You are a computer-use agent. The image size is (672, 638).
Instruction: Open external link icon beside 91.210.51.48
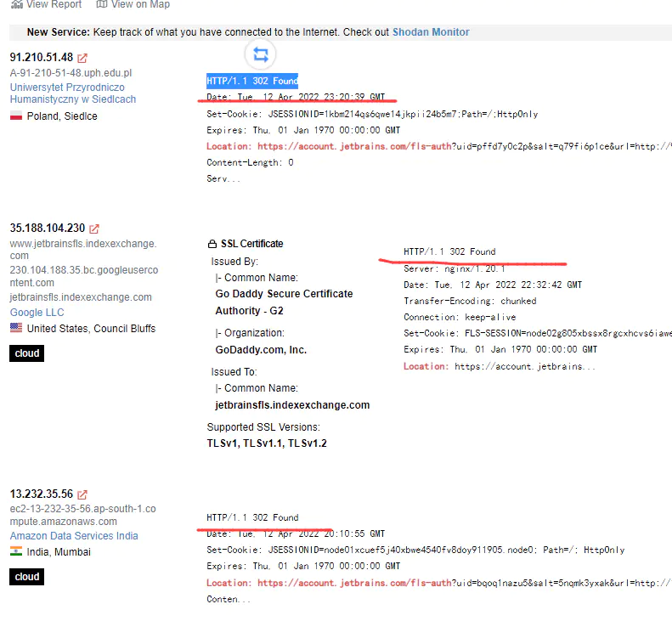(82, 58)
